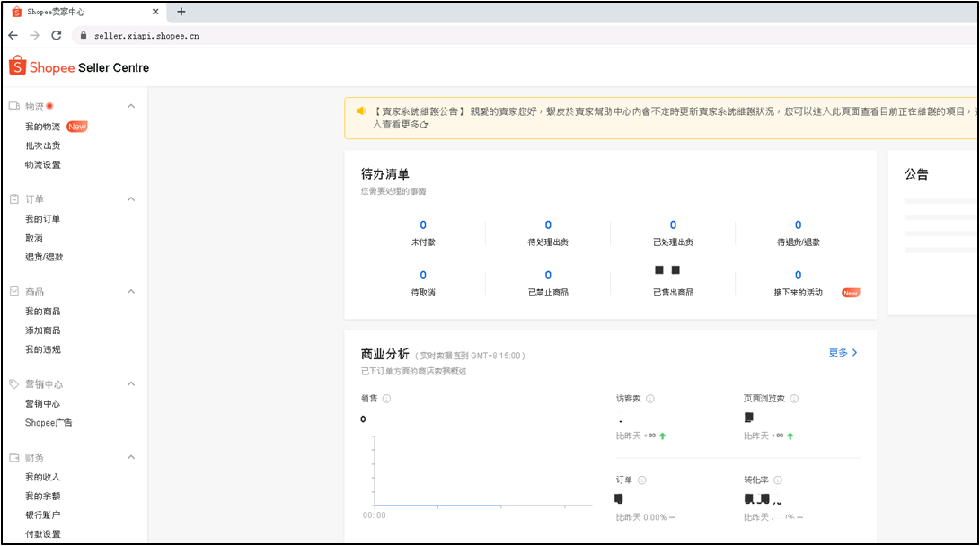980x546 pixels.
Task: Click the info icon beside 销售
Action: (x=386, y=399)
